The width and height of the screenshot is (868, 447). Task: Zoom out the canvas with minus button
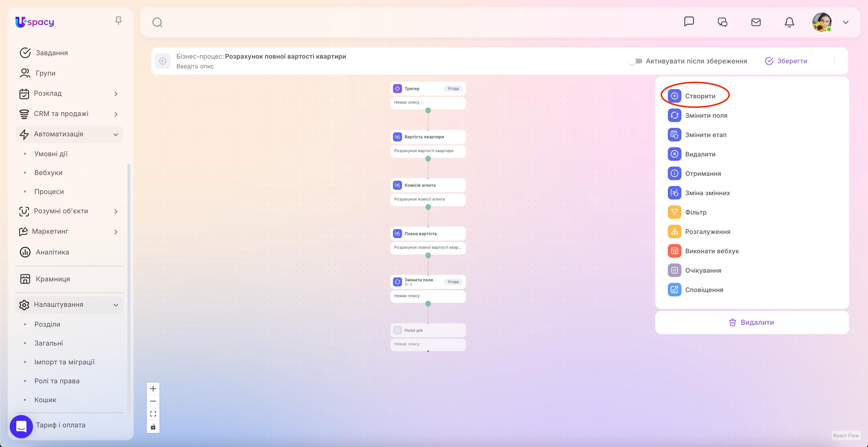pos(153,401)
